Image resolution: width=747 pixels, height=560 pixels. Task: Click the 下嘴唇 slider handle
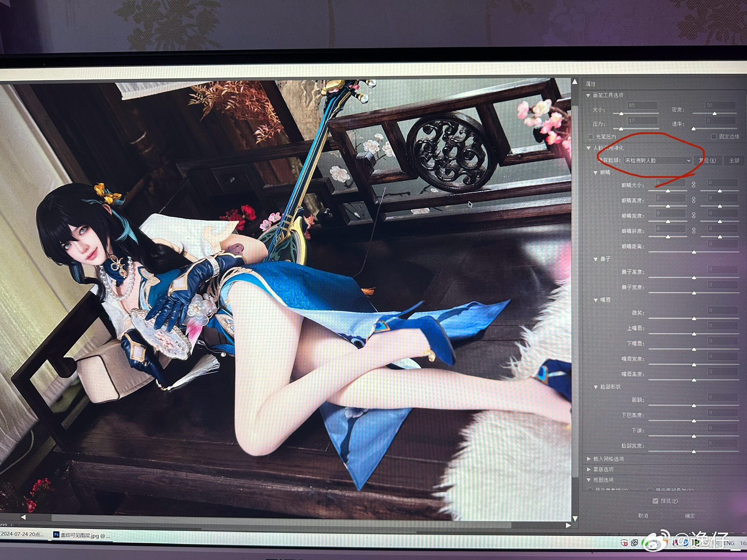tap(694, 349)
